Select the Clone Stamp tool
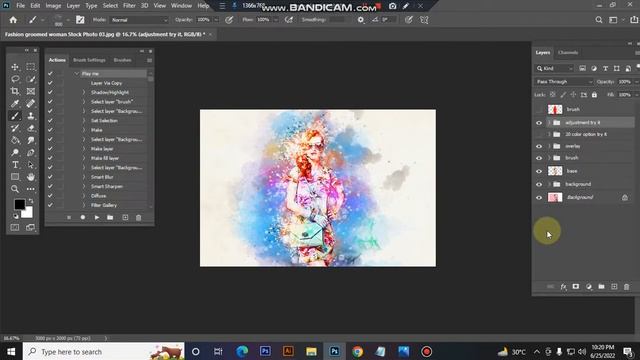640x360 pixels. [31, 116]
